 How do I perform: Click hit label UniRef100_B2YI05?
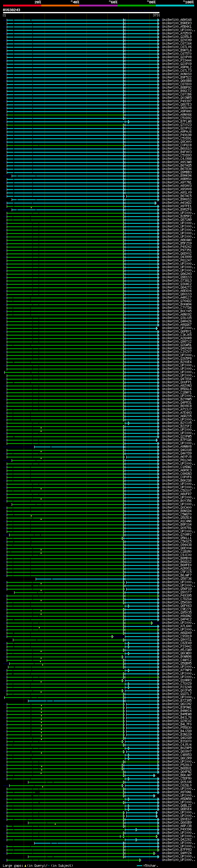(x=177, y=423)
